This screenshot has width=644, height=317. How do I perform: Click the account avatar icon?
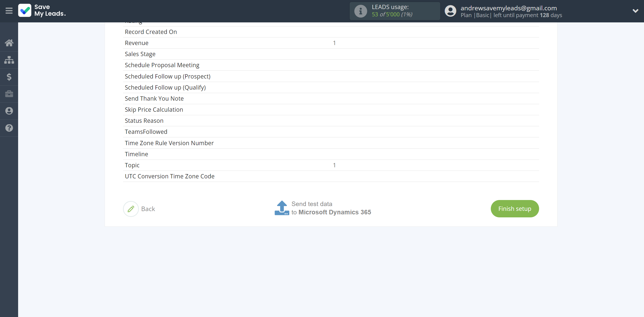[x=450, y=11]
